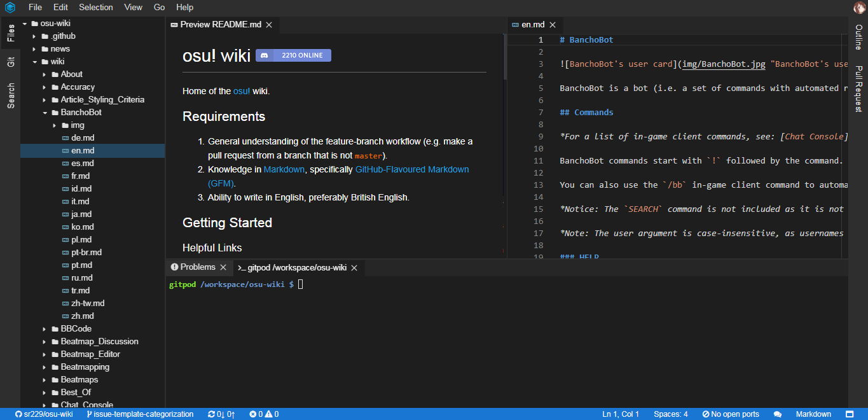
Task: Collapse the wiki folder
Action: (34, 62)
